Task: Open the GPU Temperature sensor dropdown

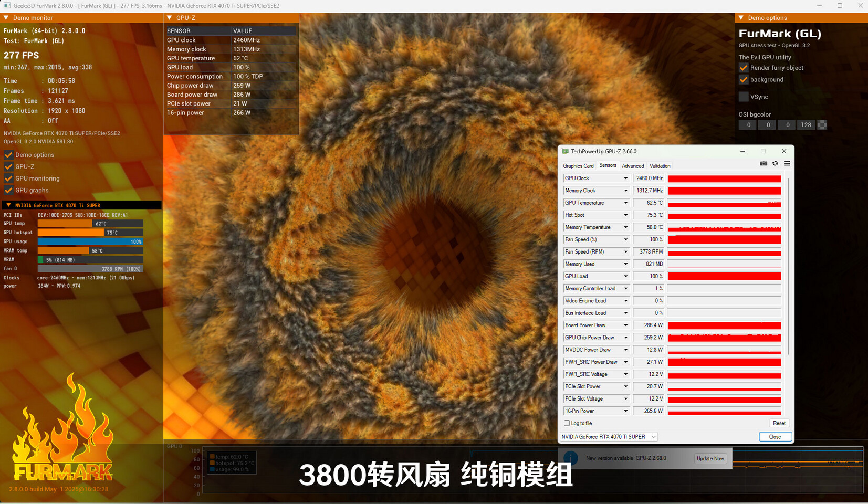Action: point(625,203)
